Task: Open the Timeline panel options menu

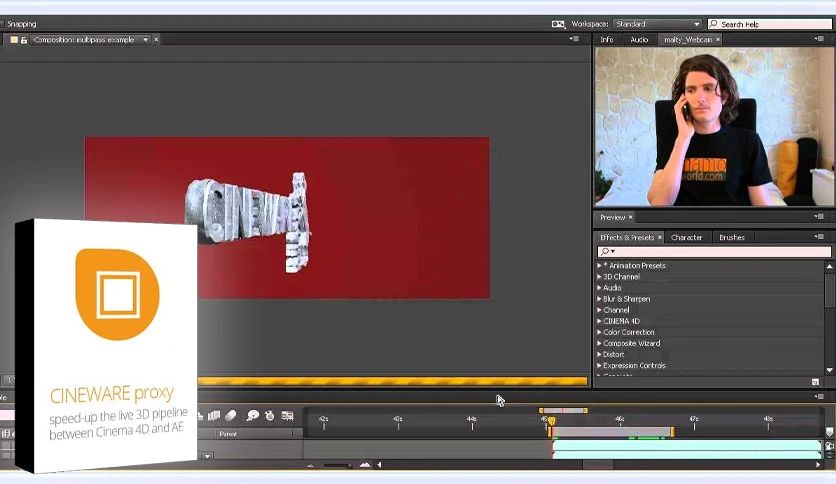Action: (x=819, y=397)
